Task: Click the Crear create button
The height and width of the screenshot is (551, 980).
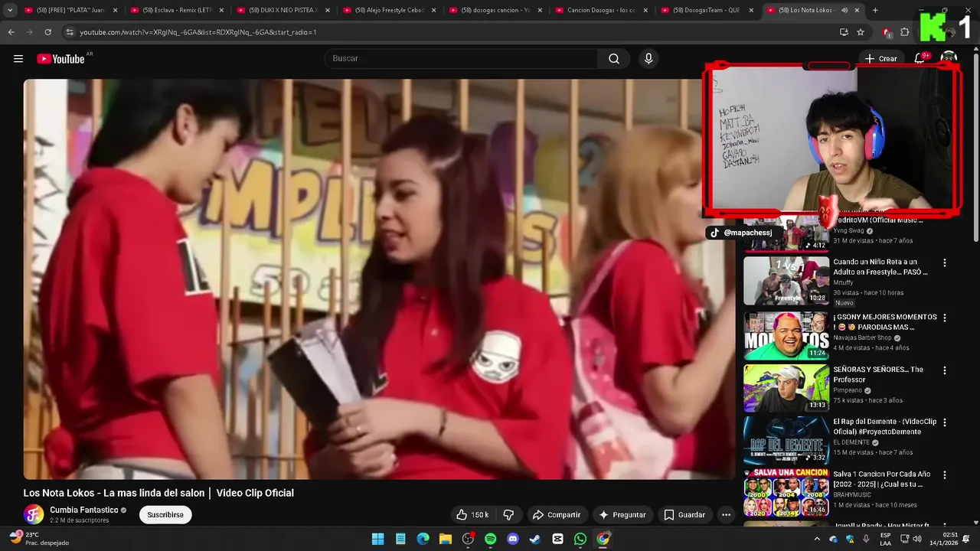Action: point(880,59)
